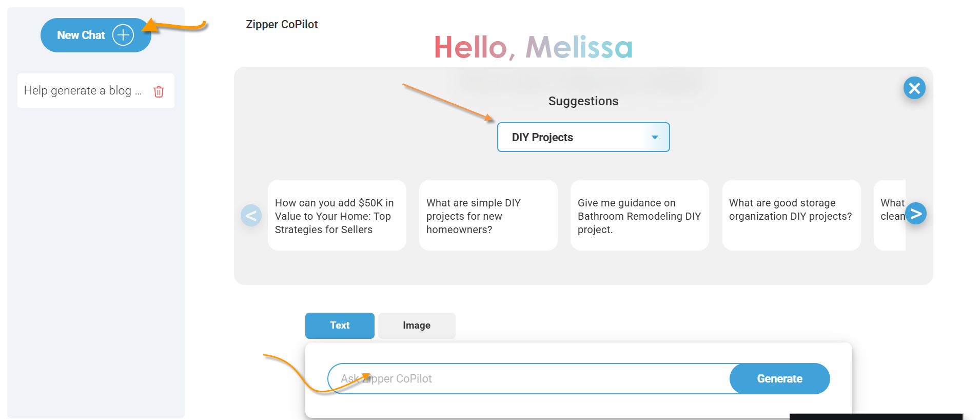
Task: Open the "Help generate a blog" conversation
Action: coord(83,91)
